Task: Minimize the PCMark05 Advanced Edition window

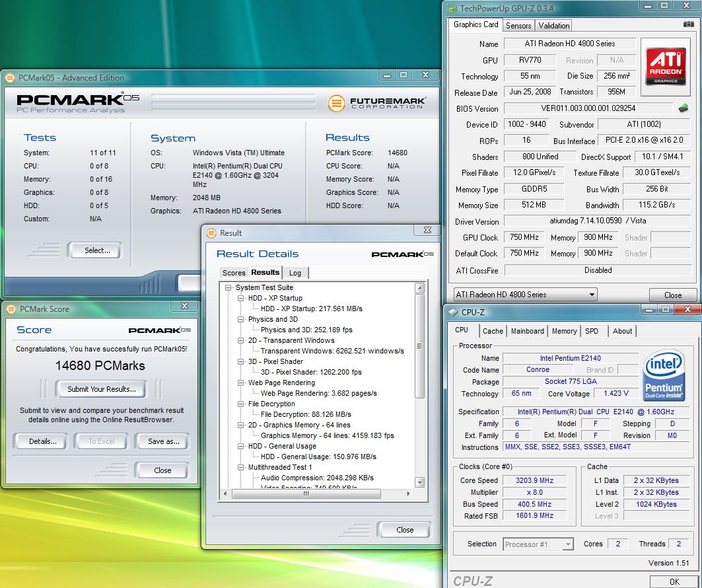Action: click(x=386, y=75)
